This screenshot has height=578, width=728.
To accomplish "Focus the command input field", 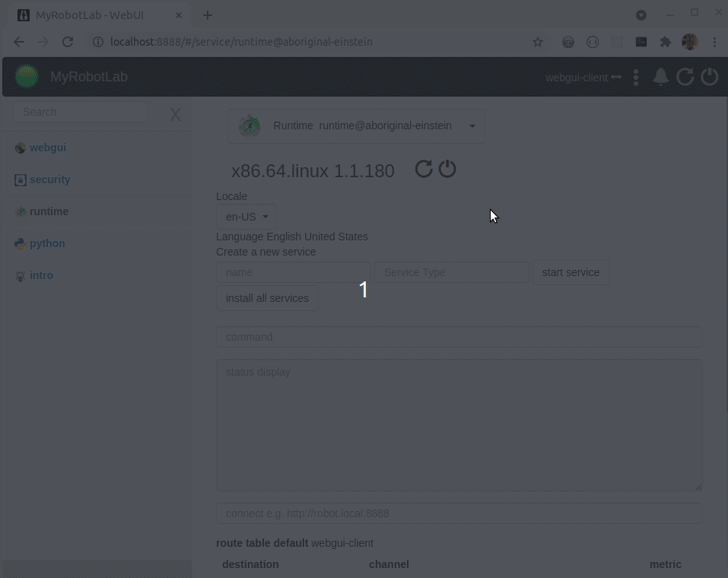I will point(459,337).
